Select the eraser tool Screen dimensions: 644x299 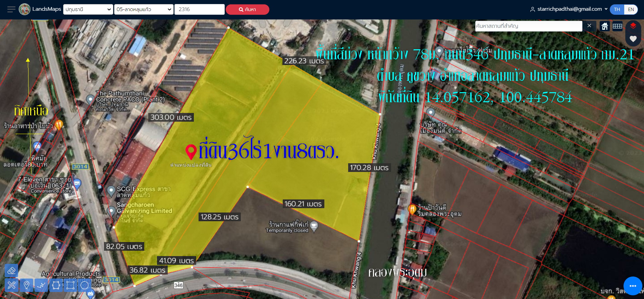11,271
